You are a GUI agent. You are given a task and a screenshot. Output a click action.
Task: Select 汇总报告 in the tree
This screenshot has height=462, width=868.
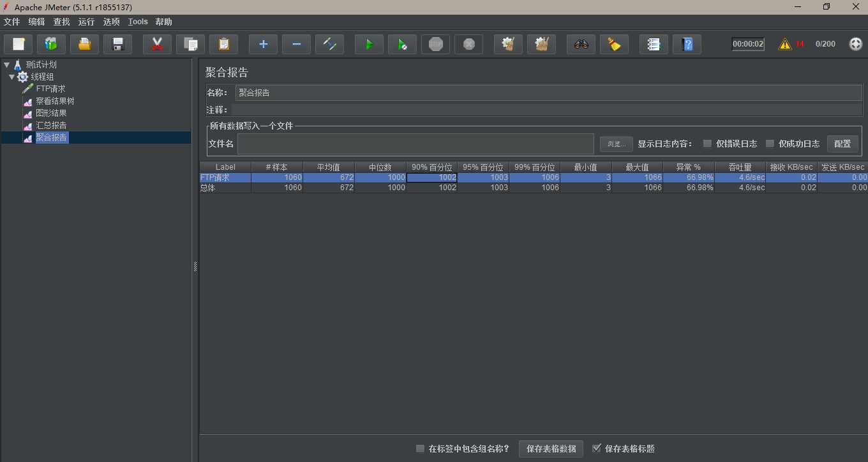51,125
